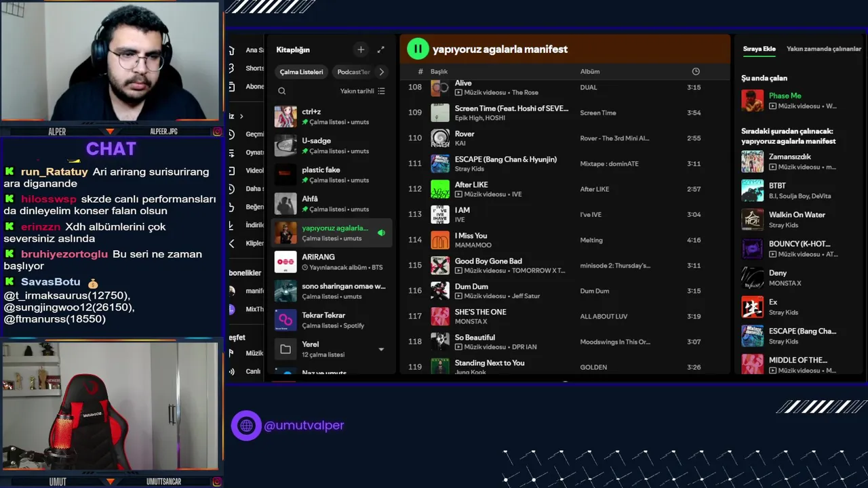Click the money bag emoji after SavasBotu
Screen dimensions: 868x488
pos(93,283)
